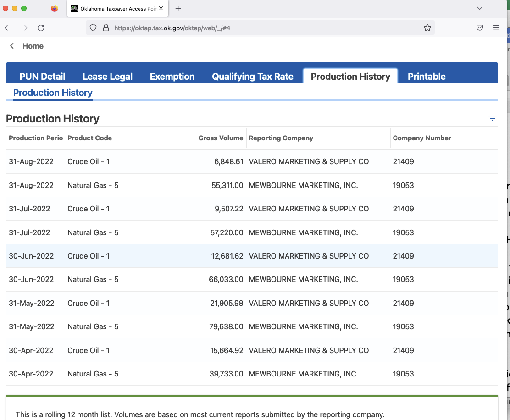510x420 pixels.
Task: Click 30-Apr-2022 in the Natural Gas row
Action: pos(31,374)
